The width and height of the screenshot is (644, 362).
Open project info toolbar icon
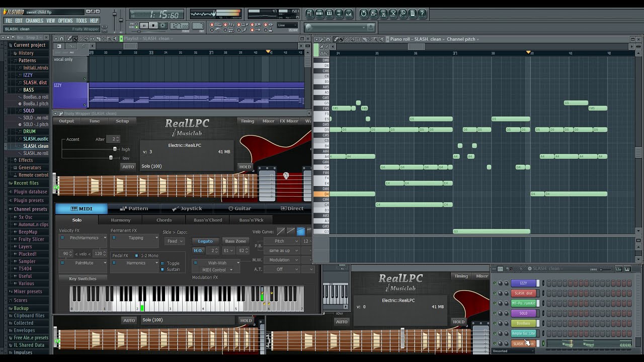413,14
